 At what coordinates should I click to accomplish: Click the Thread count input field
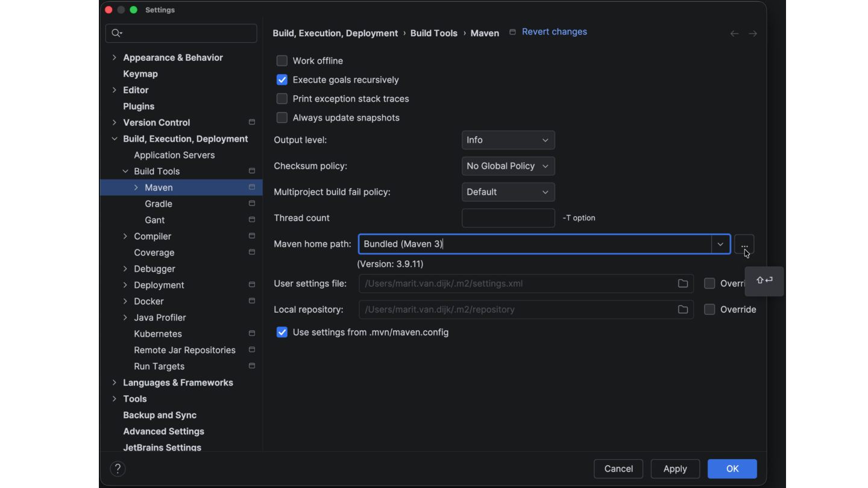click(508, 218)
